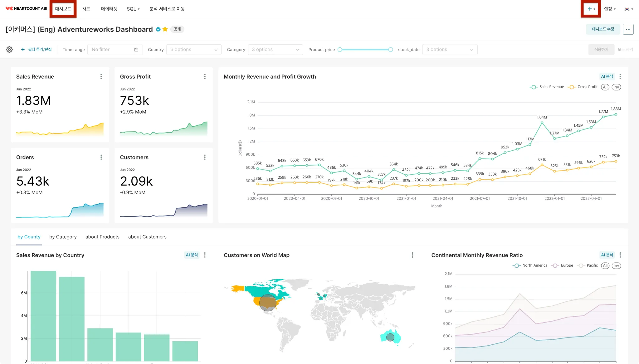Toggle Sales Revenue legend series
639x364 pixels.
[547, 87]
